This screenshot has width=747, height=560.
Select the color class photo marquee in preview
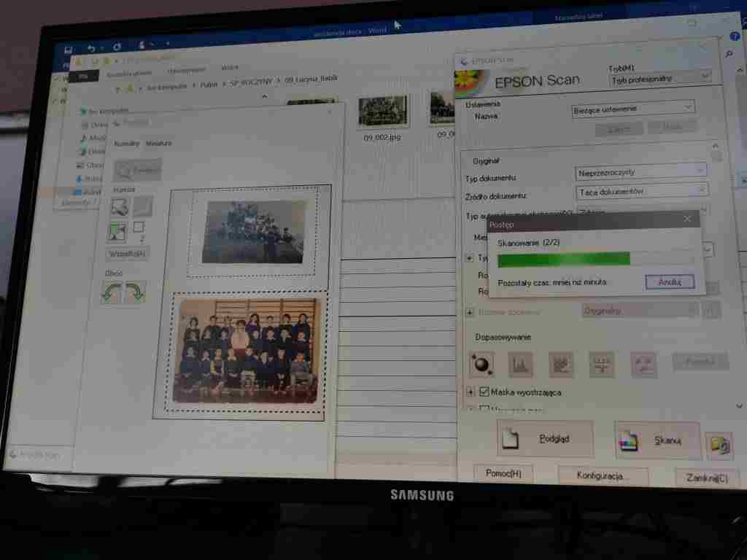coord(247,351)
